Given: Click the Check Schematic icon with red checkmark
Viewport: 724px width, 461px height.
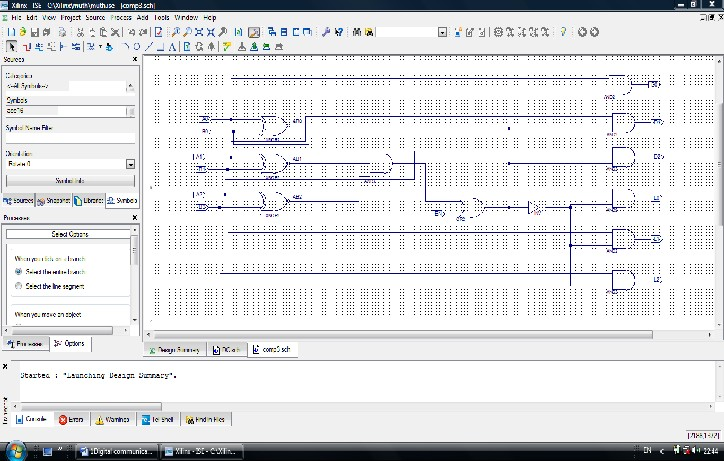Looking at the screenshot, I should click(x=158, y=32).
